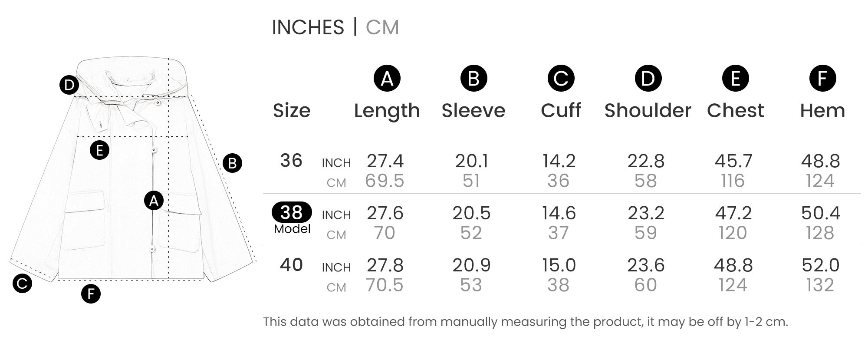The height and width of the screenshot is (350, 868).
Task: Switch units to CM
Action: pyautogui.click(x=382, y=27)
